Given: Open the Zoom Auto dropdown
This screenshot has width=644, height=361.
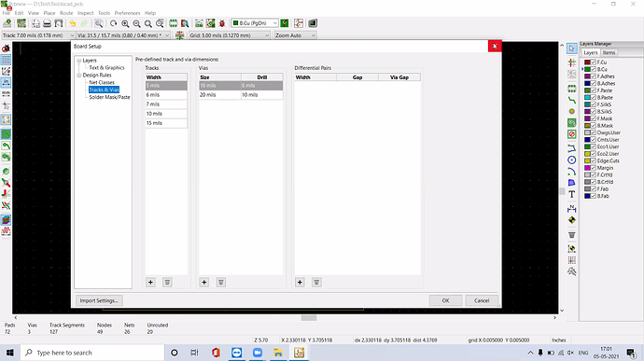Looking at the screenshot, I should point(295,35).
